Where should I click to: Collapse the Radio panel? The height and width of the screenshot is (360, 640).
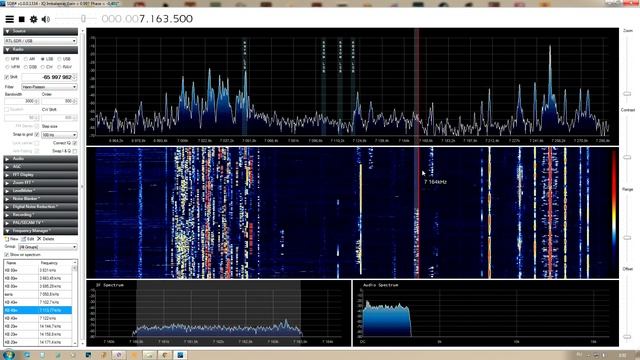tap(40, 49)
